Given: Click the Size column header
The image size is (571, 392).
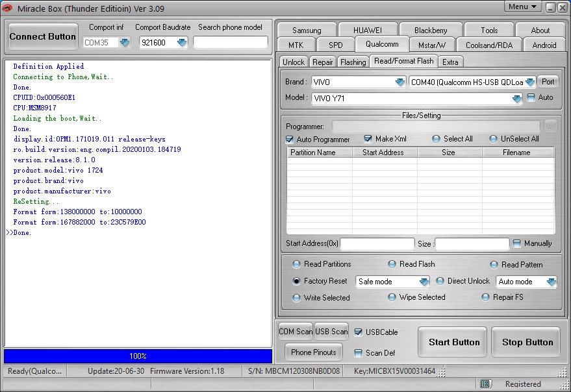Looking at the screenshot, I should click(450, 153).
